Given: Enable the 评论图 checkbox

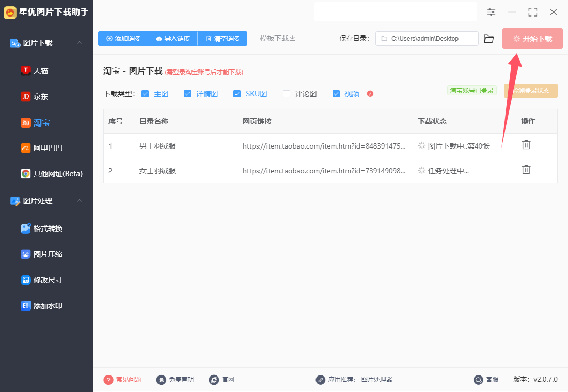Looking at the screenshot, I should point(287,94).
